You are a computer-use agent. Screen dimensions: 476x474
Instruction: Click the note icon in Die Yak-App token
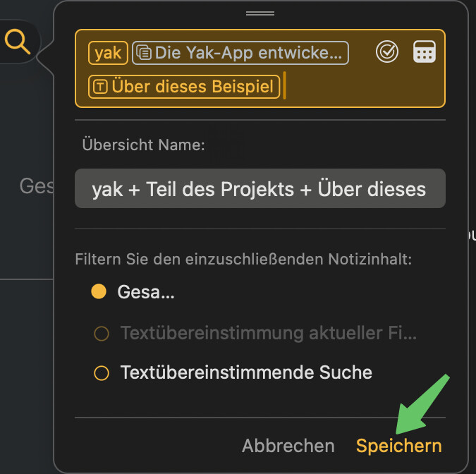click(144, 53)
